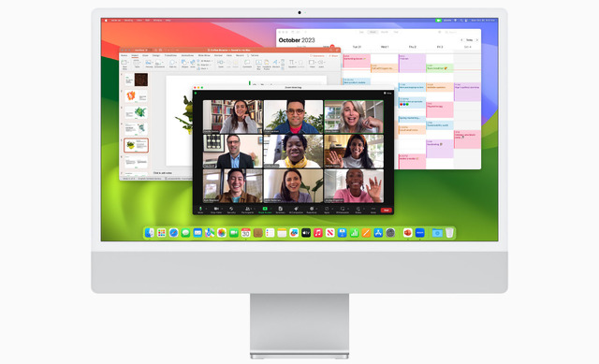
Task: Launch Safari from the Dock
Action: click(173, 233)
